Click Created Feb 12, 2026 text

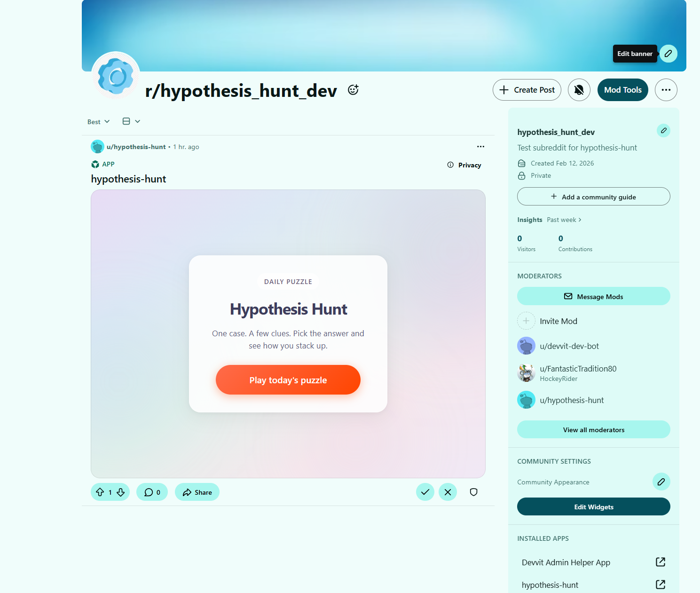point(562,163)
